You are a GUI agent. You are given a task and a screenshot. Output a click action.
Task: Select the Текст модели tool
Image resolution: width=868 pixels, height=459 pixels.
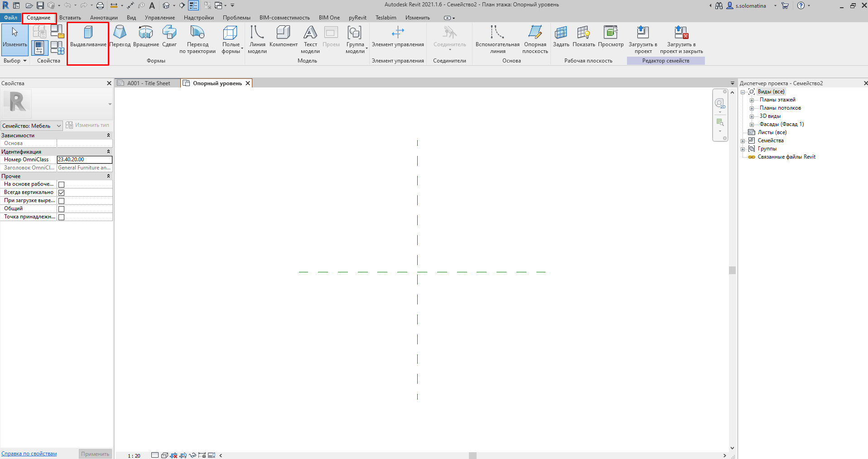point(310,40)
